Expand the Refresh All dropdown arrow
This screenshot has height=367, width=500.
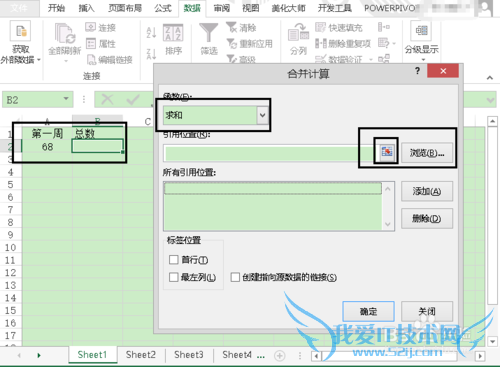click(x=65, y=61)
